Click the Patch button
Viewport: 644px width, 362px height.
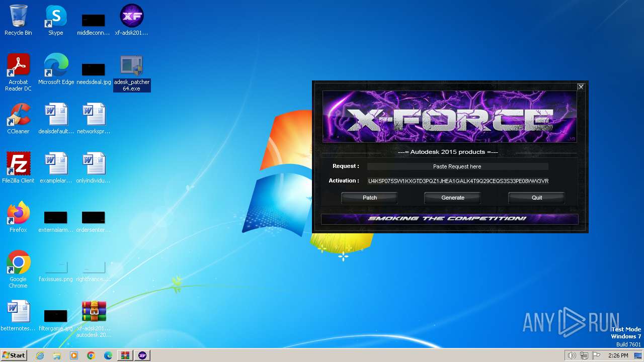coord(370,198)
